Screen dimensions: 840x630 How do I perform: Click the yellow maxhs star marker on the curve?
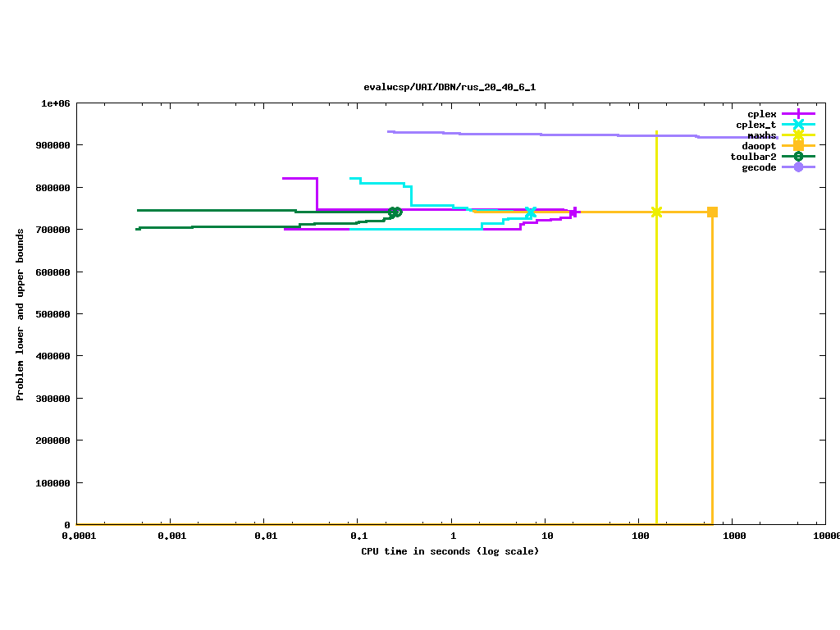(656, 212)
